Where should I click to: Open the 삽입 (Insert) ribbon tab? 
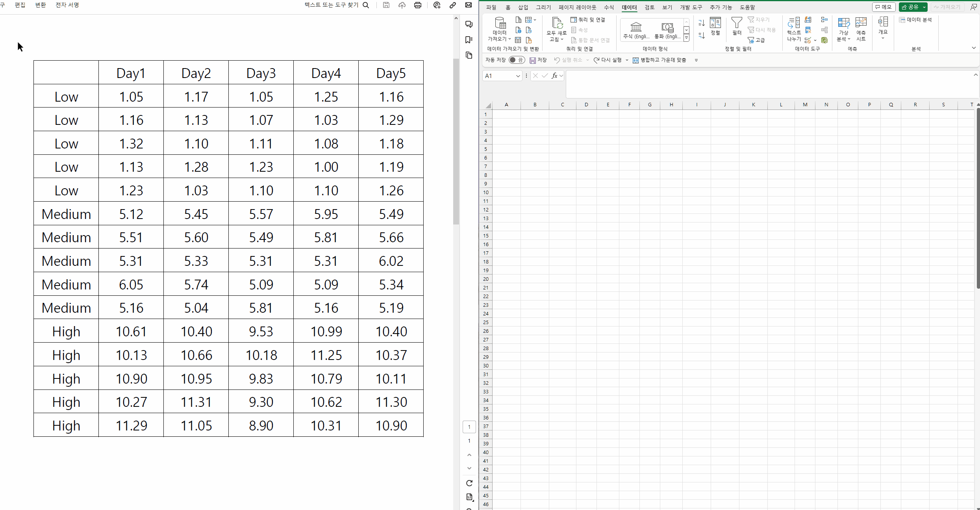click(x=523, y=7)
